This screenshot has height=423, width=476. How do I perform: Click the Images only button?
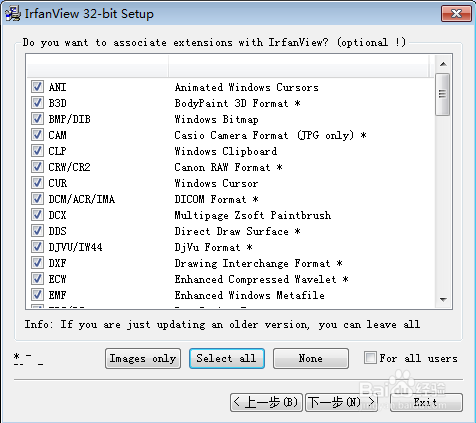pos(143,359)
